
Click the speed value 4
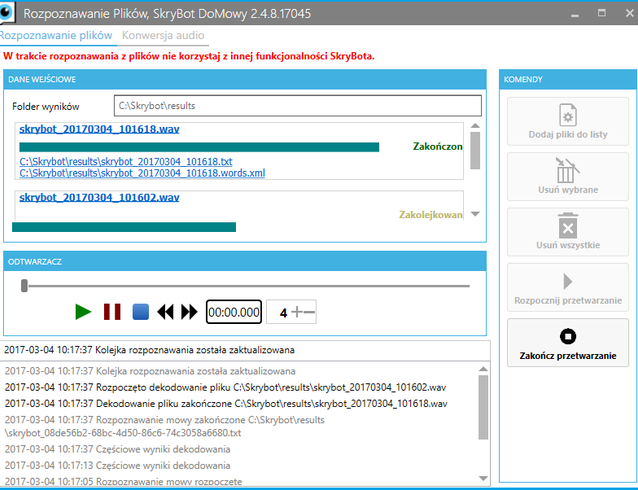(x=283, y=313)
